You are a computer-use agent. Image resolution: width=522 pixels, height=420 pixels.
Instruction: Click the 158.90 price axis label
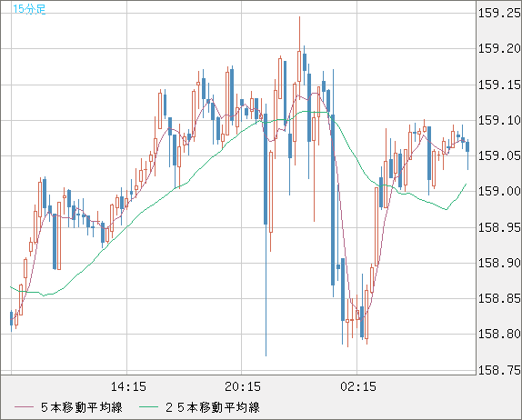pyautogui.click(x=499, y=264)
